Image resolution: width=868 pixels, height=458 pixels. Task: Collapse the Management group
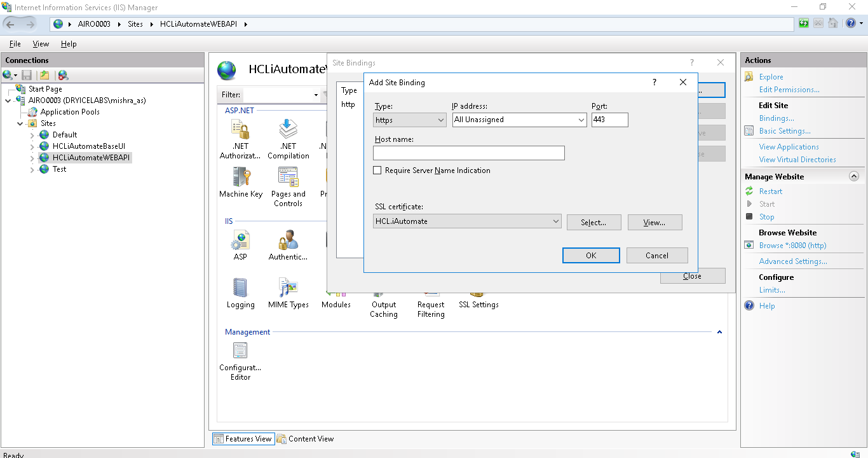click(719, 332)
